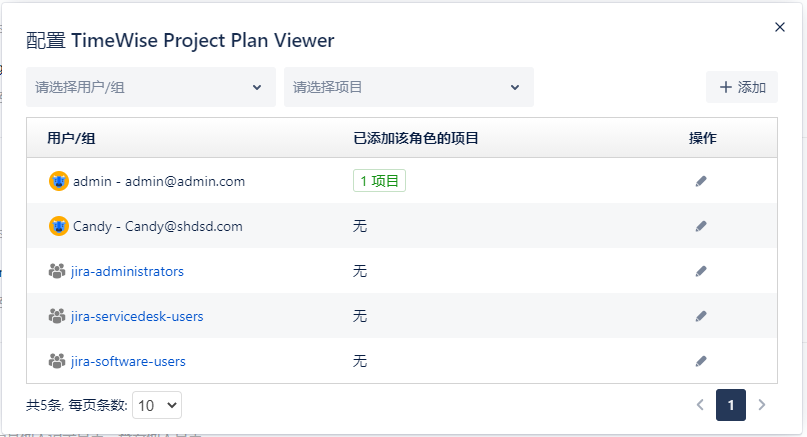Image resolution: width=807 pixels, height=437 pixels.
Task: Click Candy - Candy@shdsd.com text
Action: click(x=157, y=226)
